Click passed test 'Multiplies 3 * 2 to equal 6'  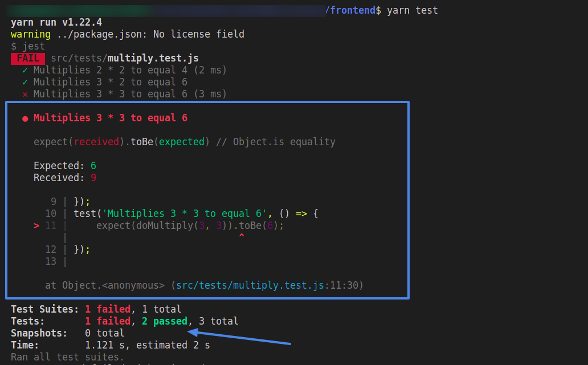[111, 83]
